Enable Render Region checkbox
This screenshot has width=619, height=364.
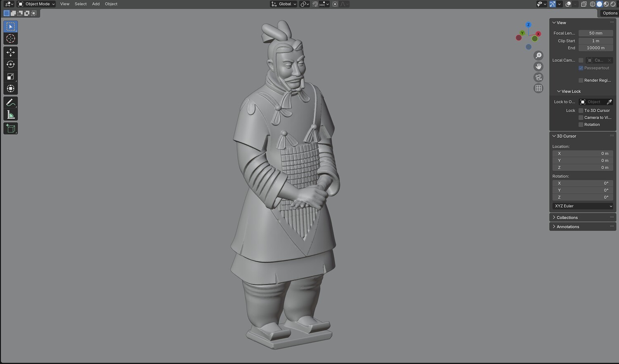pyautogui.click(x=581, y=80)
